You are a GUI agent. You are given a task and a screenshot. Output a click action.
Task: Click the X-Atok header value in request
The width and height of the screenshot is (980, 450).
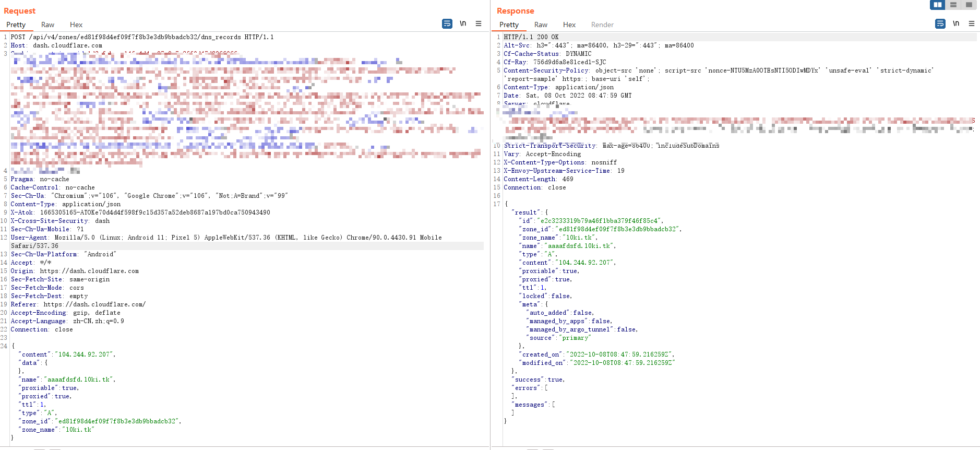pos(155,212)
